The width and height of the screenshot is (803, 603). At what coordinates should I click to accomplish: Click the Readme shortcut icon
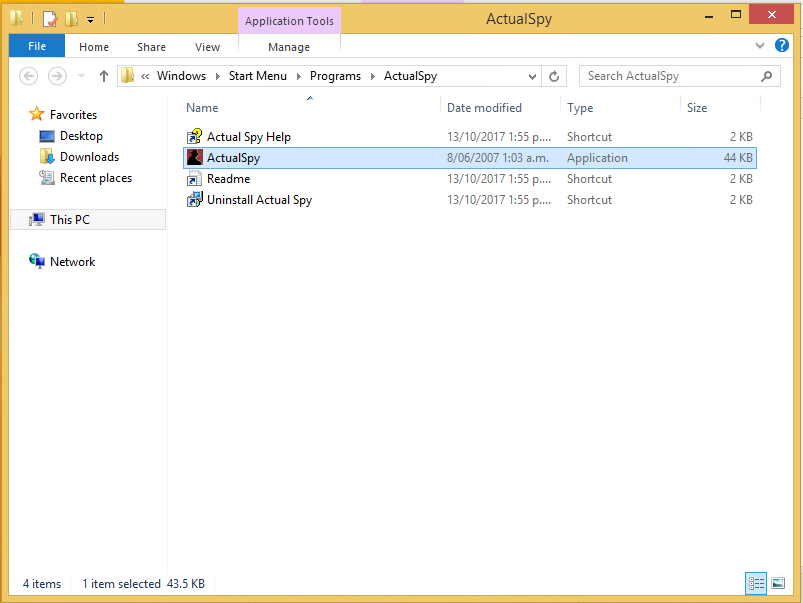click(x=194, y=178)
